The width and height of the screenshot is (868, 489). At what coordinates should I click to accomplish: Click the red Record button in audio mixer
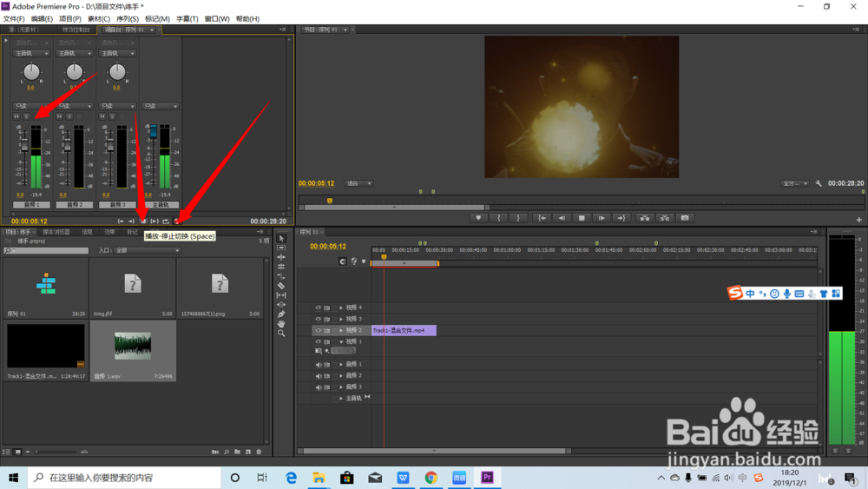177,221
